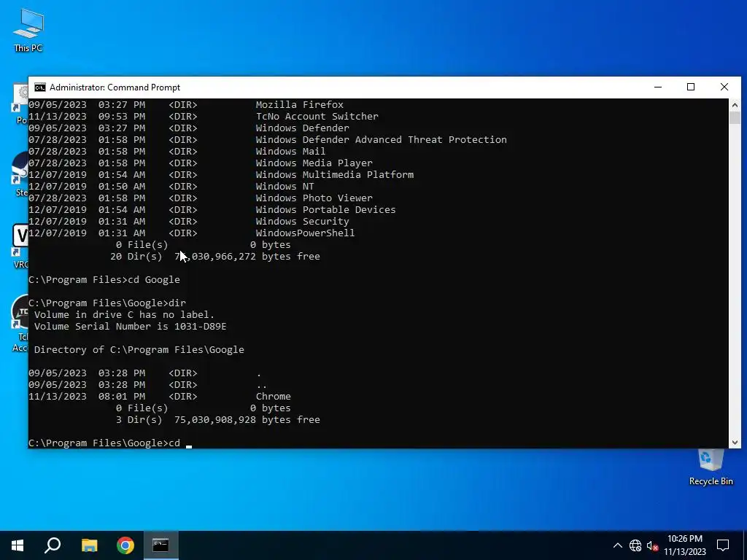Open the Recycle Bin desktop icon

click(711, 467)
